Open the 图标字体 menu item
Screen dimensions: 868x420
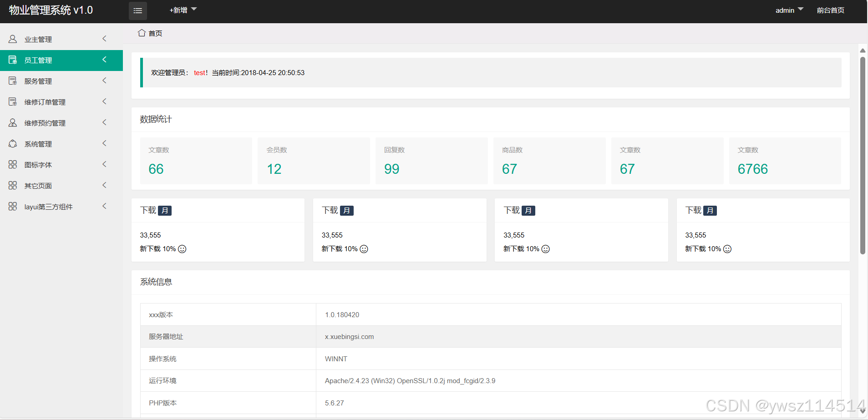tap(61, 165)
